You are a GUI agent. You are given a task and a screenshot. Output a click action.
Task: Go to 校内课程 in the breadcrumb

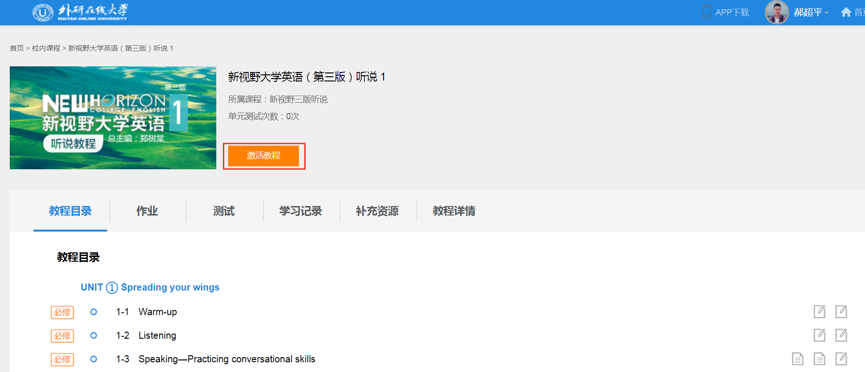46,48
